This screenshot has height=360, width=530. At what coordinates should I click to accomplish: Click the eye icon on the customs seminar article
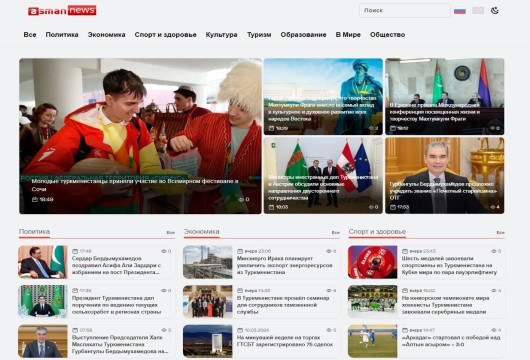coord(329,291)
